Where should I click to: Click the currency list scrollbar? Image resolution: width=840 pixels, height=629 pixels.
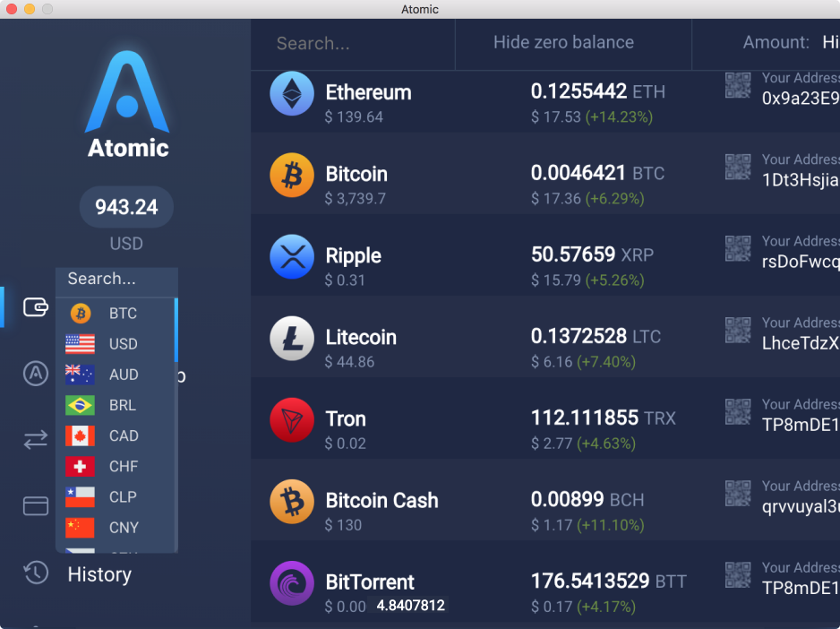pos(176,330)
